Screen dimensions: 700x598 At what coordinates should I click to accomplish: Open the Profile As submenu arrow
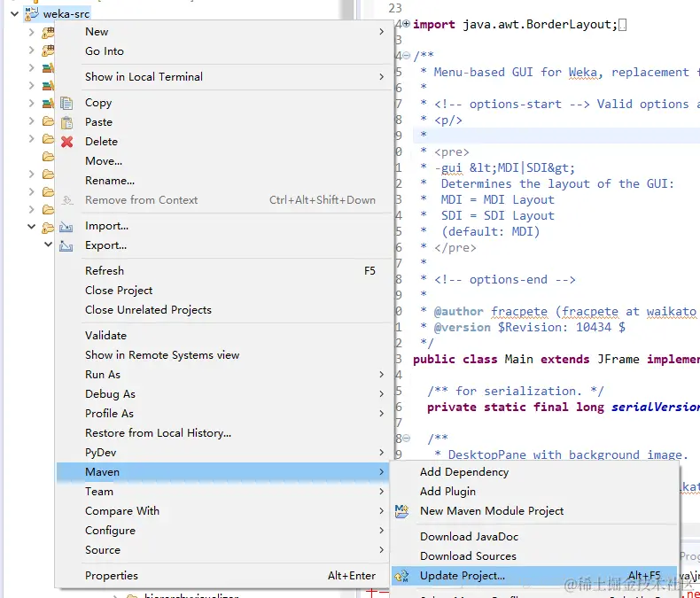tap(381, 414)
